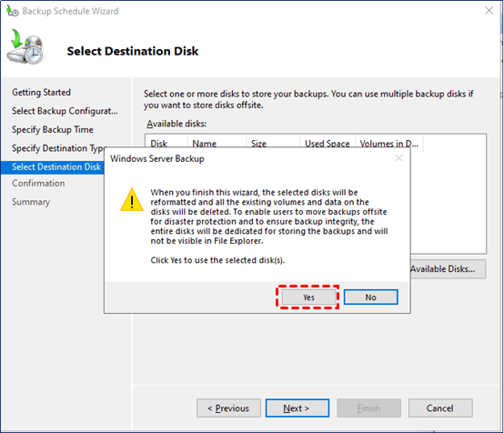Viewport: 504px width, 433px height.
Task: Click the Next > button
Action: [x=297, y=408]
